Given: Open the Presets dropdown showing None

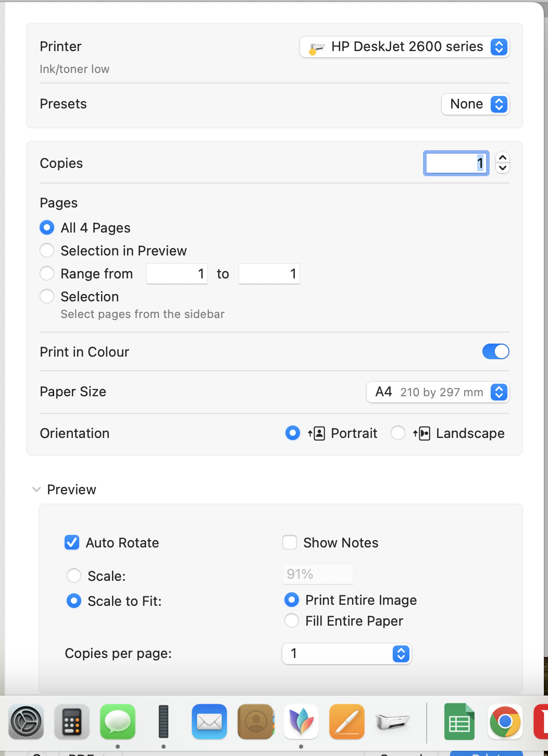Looking at the screenshot, I should [475, 104].
